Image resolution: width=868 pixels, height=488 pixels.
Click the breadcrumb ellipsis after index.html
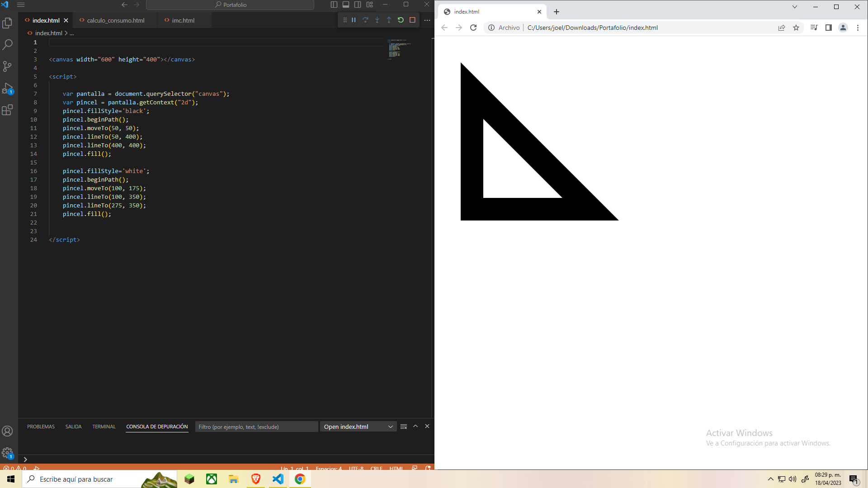(x=71, y=33)
